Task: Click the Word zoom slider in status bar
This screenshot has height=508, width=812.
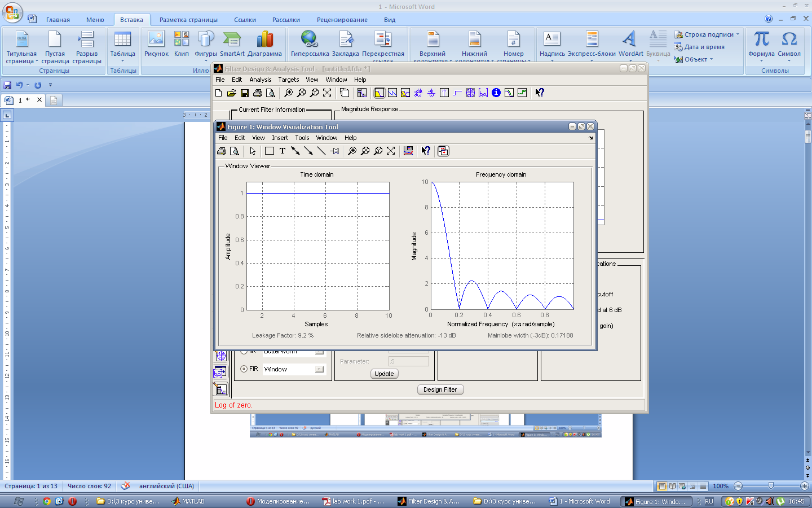Action: click(771, 486)
